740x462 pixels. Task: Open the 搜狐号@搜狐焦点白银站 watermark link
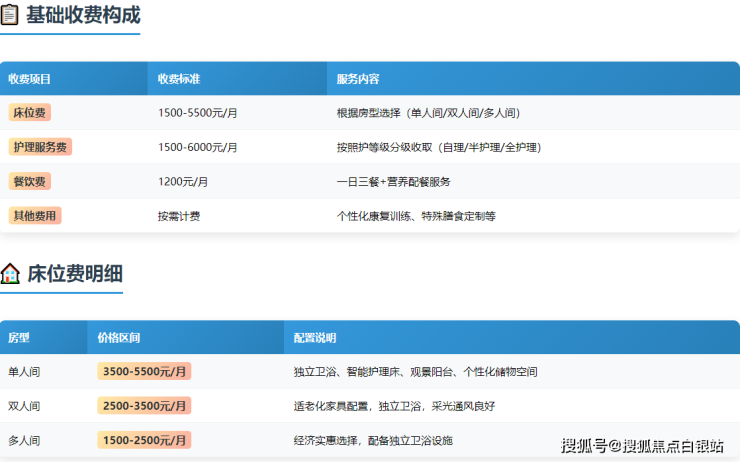[x=642, y=446]
